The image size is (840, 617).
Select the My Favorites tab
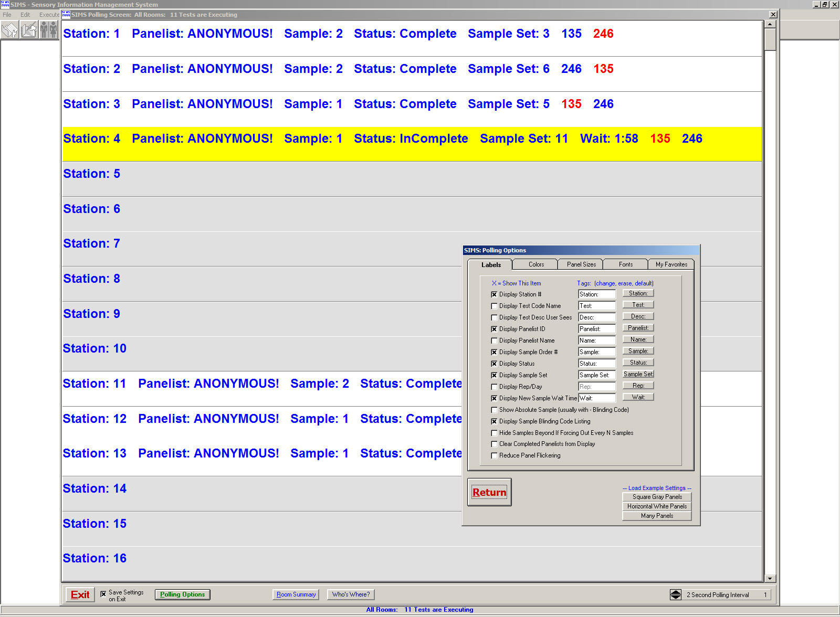(671, 264)
